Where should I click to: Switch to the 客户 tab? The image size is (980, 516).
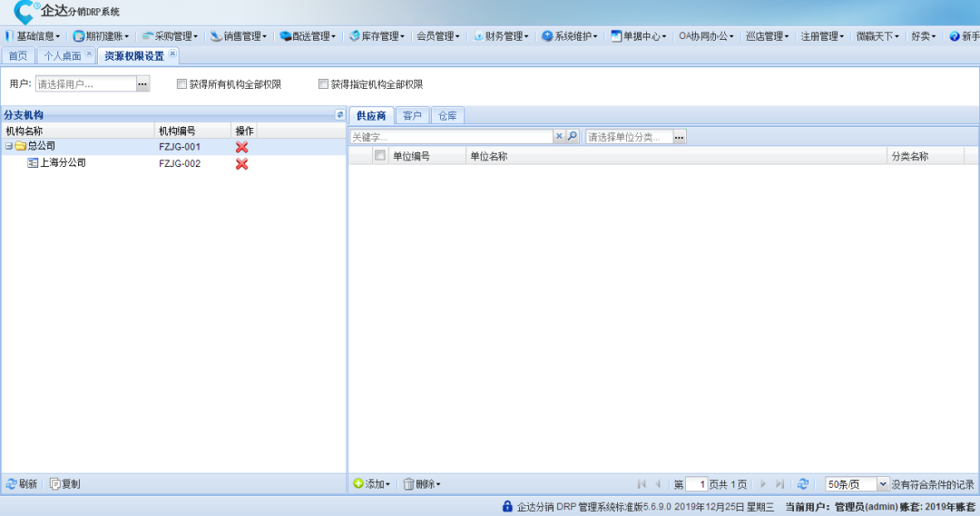click(412, 115)
